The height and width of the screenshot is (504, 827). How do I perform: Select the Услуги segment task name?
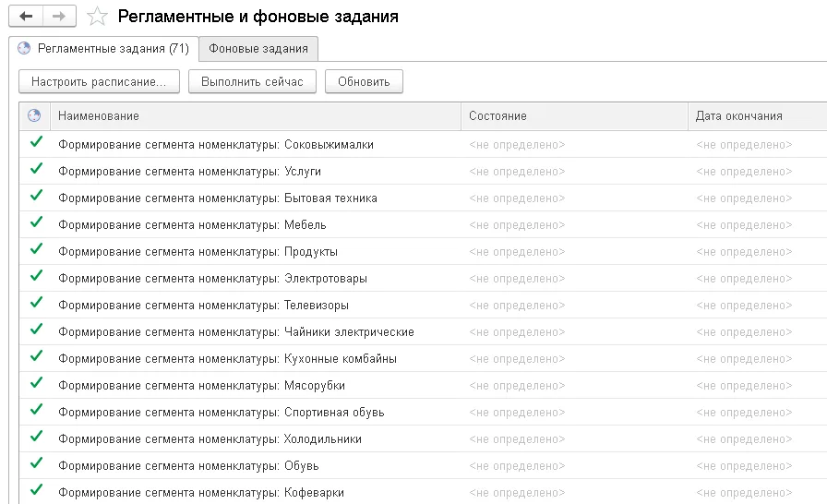tap(189, 172)
